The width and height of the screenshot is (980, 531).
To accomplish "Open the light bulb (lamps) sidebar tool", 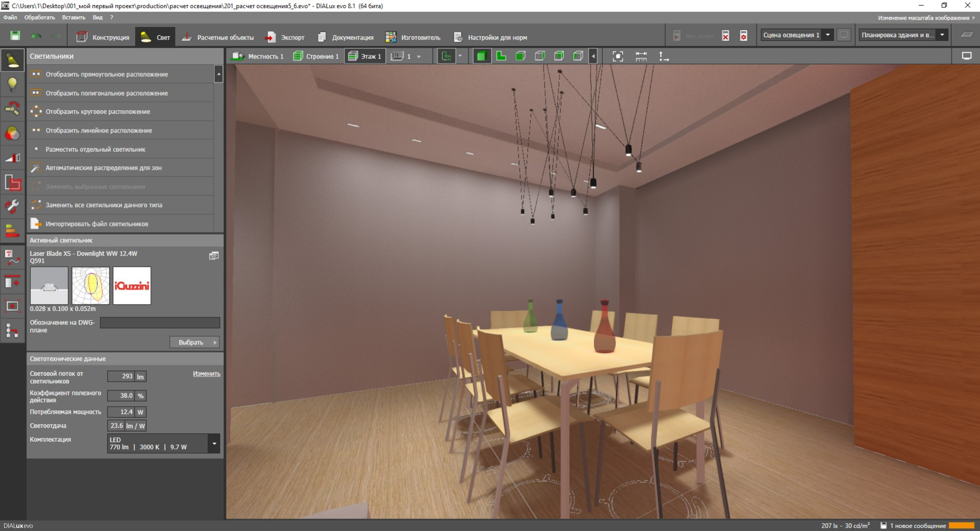I will click(x=12, y=85).
